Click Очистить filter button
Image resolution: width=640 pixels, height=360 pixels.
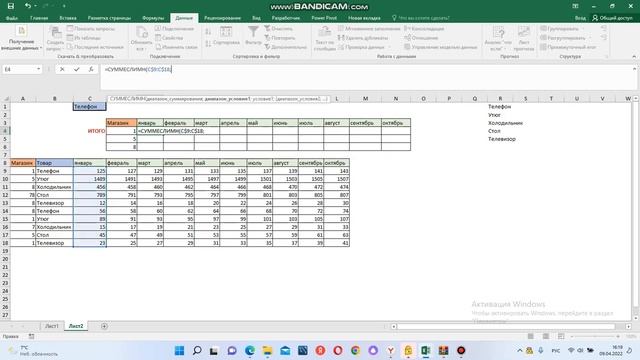point(278,29)
